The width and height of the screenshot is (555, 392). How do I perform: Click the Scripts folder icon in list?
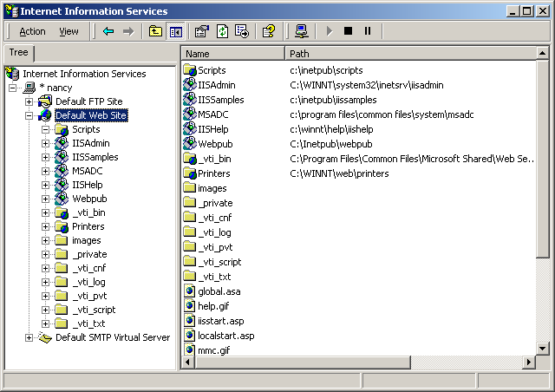pos(190,70)
